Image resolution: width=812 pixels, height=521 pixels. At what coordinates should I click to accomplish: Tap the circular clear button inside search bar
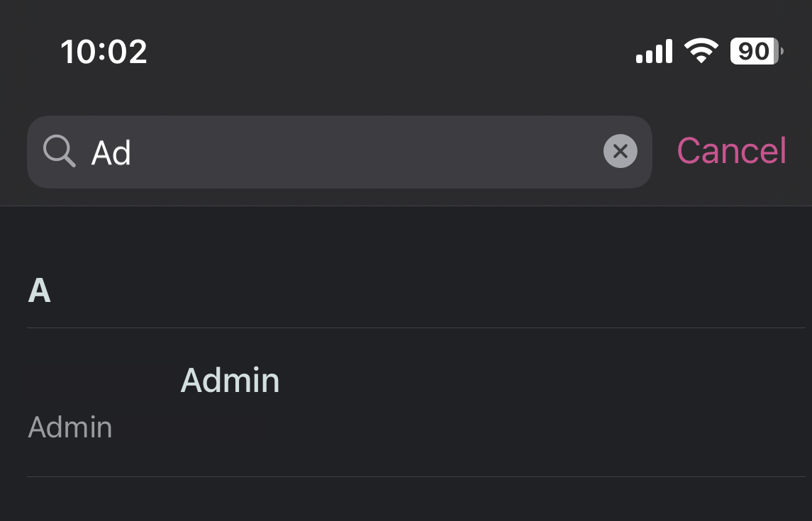coord(620,151)
